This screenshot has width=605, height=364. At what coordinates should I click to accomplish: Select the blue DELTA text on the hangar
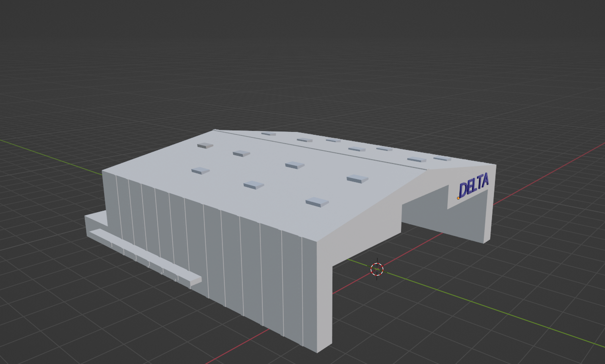coord(474,185)
